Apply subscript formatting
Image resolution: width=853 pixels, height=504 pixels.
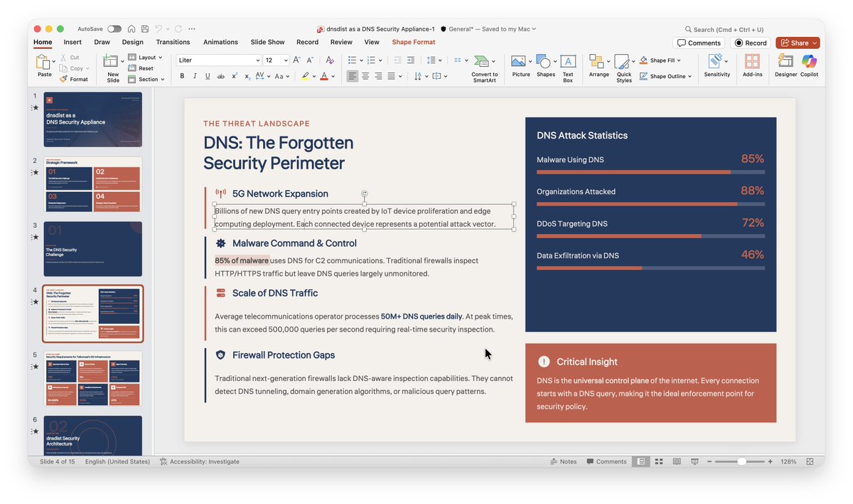coord(247,76)
